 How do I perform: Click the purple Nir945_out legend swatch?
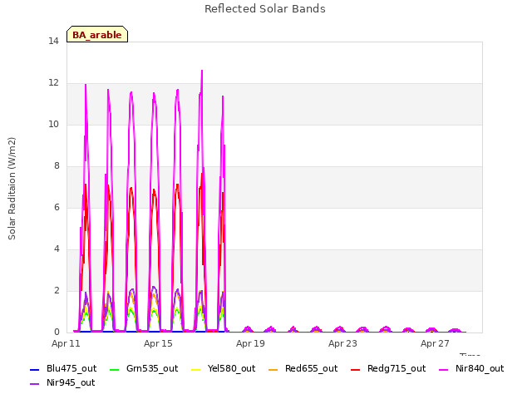pyautogui.click(x=35, y=384)
